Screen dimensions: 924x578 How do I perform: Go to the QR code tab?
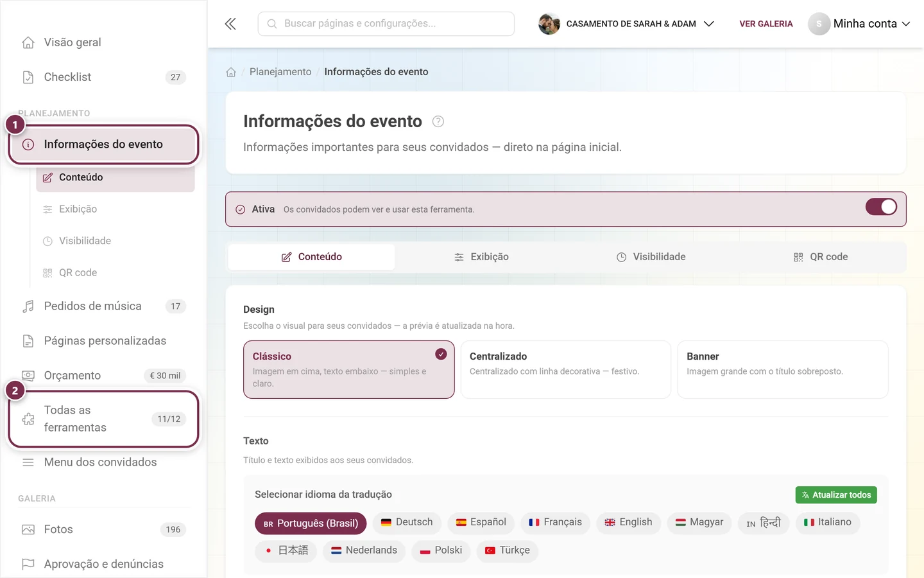click(821, 257)
